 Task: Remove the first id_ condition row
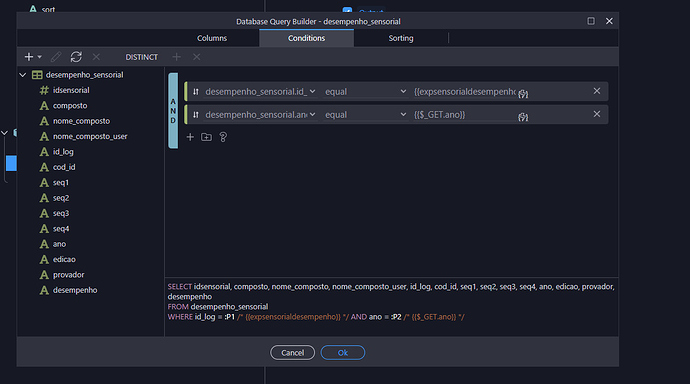tap(597, 91)
